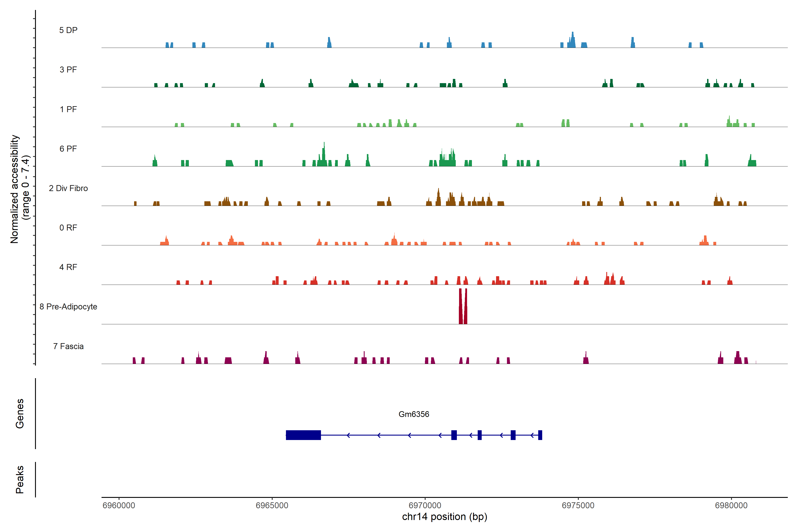
Task: Select the 1 PF track label
Action: point(68,109)
